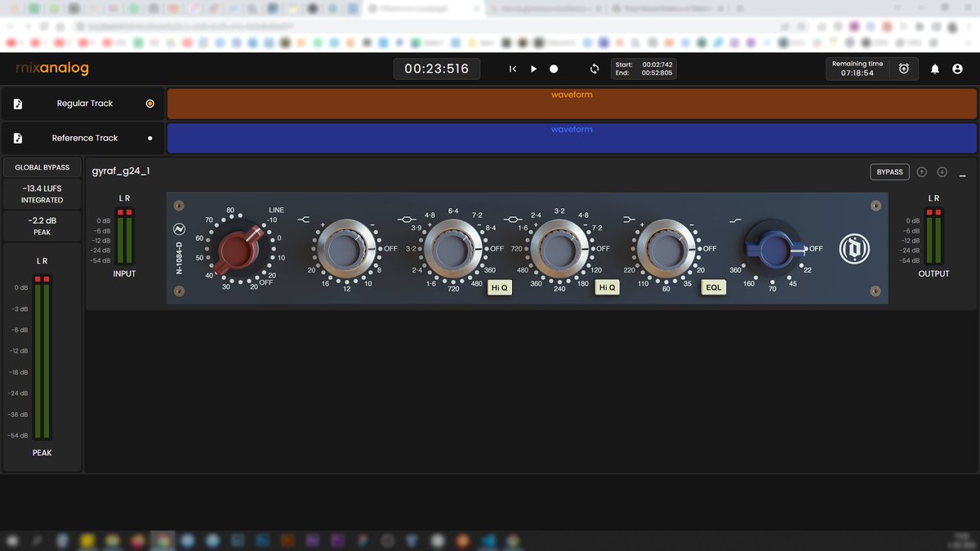Click the orange waveform timeline
Image resolution: width=980 pixels, height=551 pixels.
572,104
